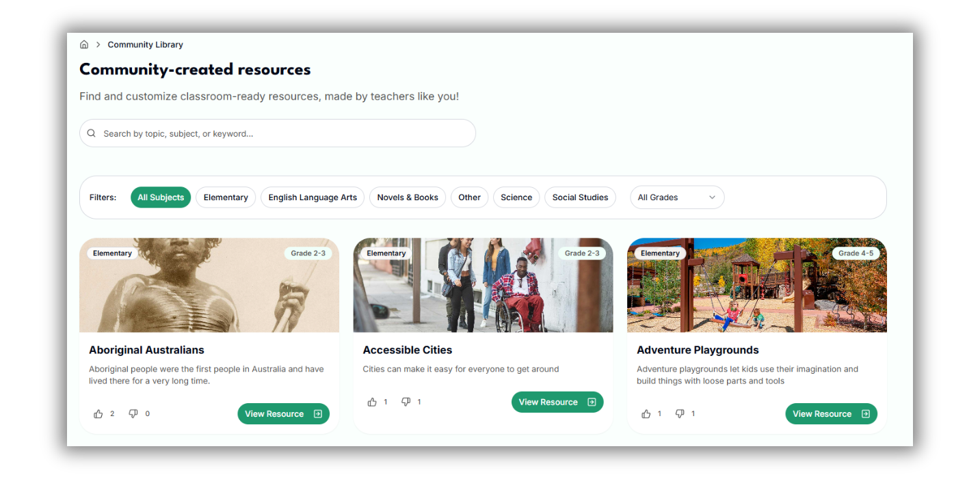Select the Social Studies filter
980x479 pixels.
(x=580, y=197)
